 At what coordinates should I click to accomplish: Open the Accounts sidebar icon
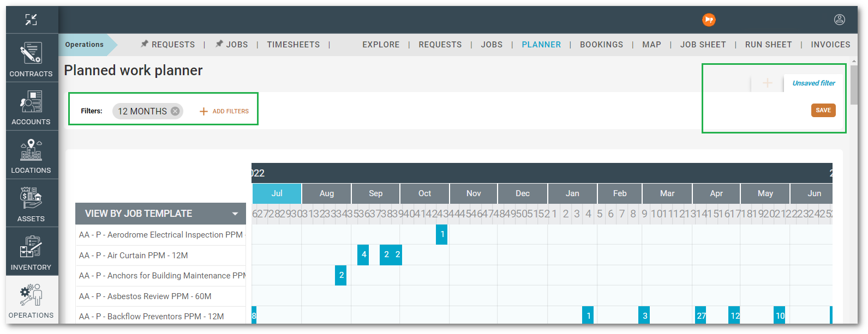31,107
